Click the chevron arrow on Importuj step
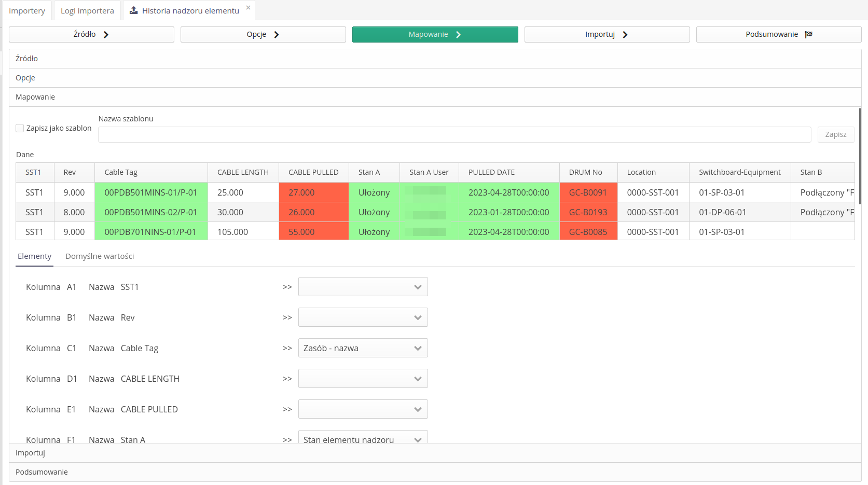Viewport: 868px width, 485px height. tap(625, 35)
